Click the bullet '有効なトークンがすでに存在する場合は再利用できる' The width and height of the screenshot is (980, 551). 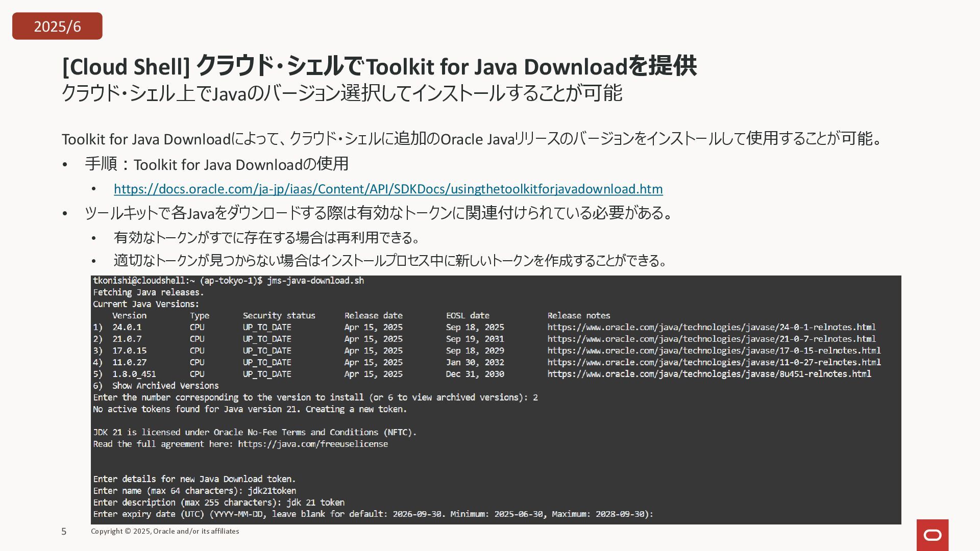[x=267, y=238]
